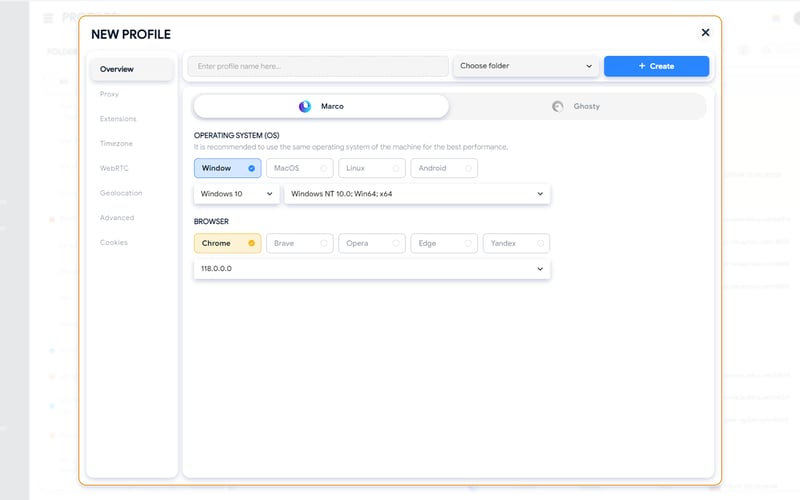The image size is (800, 500).
Task: Open the Windows NT 10.0 platform dropdown
Action: 417,194
